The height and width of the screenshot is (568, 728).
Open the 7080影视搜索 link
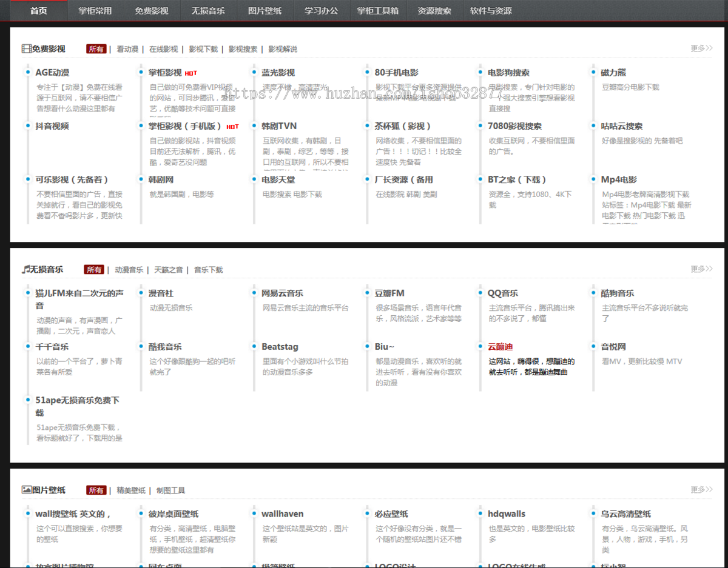514,126
